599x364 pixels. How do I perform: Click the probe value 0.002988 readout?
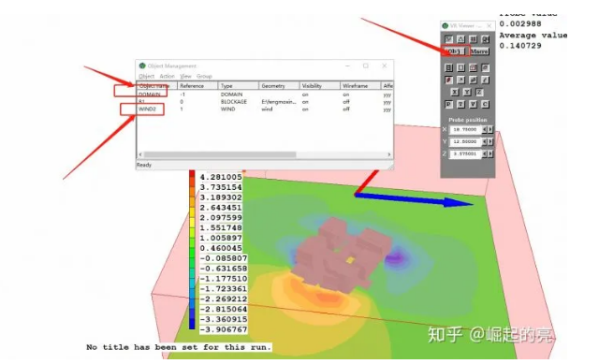[x=520, y=23]
